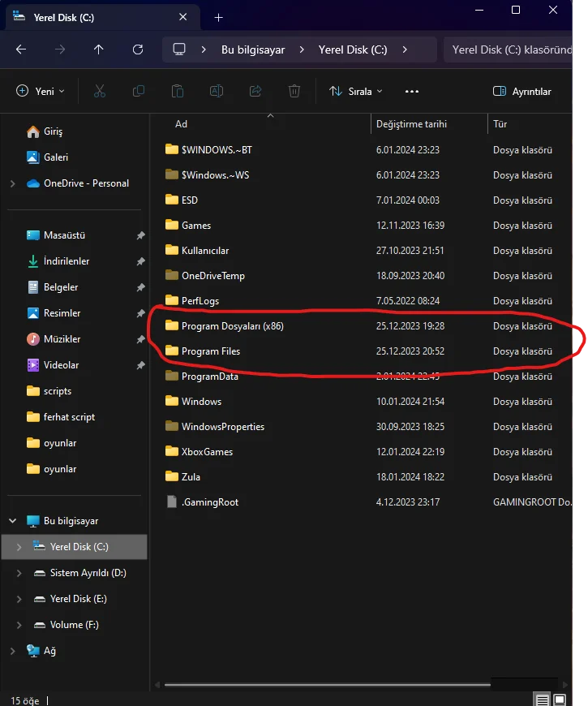Screen dimensions: 588x706
Task: Open the Sırala sort dropdown
Action: 355,92
